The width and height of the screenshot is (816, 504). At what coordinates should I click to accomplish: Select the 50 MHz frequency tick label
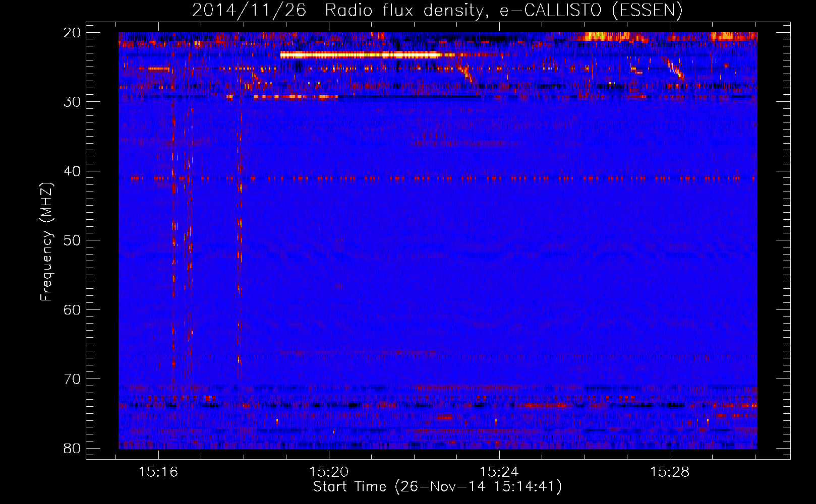click(72, 240)
